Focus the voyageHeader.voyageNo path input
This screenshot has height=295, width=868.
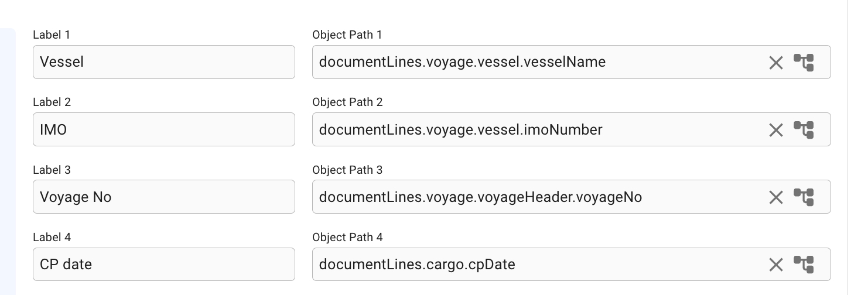480,197
